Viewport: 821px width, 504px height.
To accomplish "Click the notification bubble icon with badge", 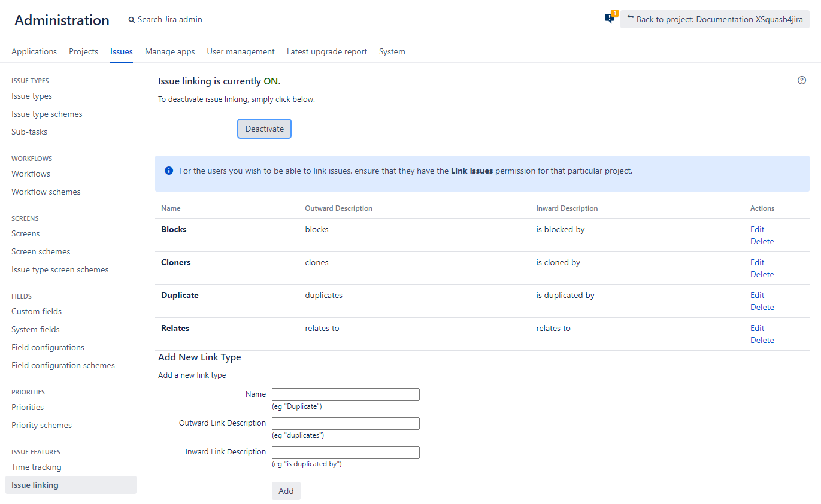I will tap(610, 17).
